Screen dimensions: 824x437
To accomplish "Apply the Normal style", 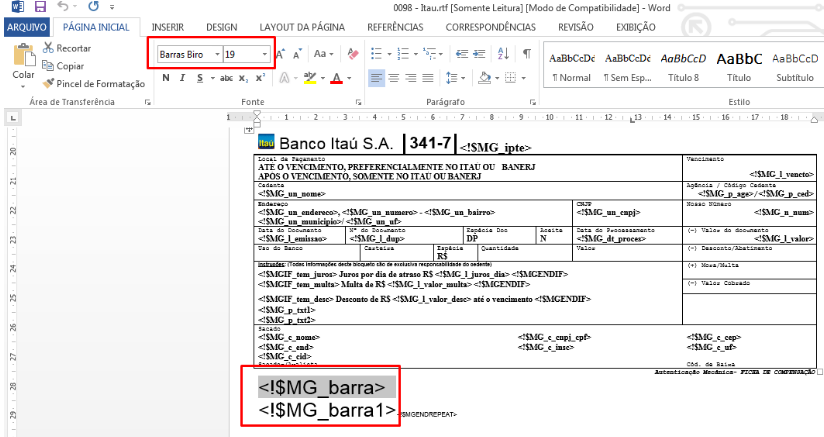I will pyautogui.click(x=572, y=67).
